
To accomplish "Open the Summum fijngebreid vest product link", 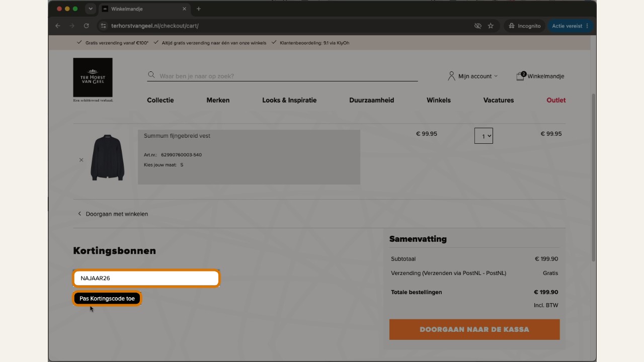I will coord(177,136).
